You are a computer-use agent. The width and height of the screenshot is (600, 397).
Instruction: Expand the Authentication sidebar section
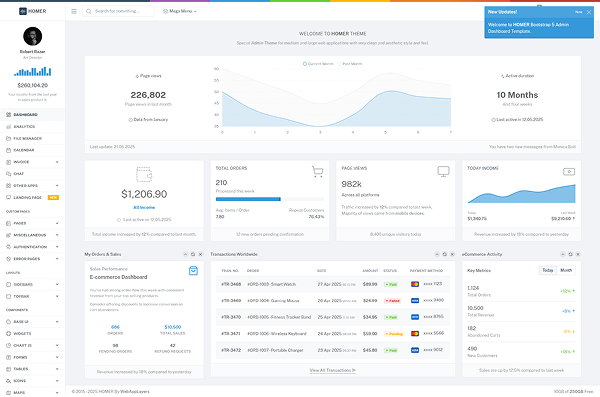[x=33, y=247]
